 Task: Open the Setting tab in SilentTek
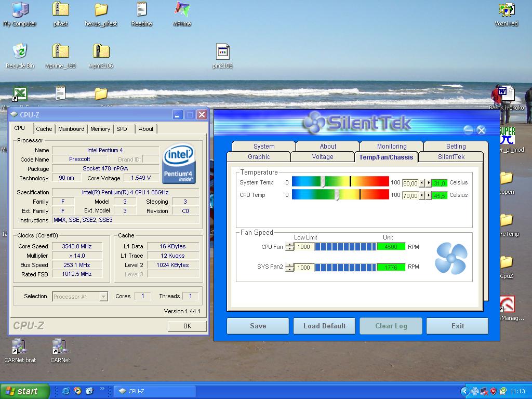coord(456,146)
